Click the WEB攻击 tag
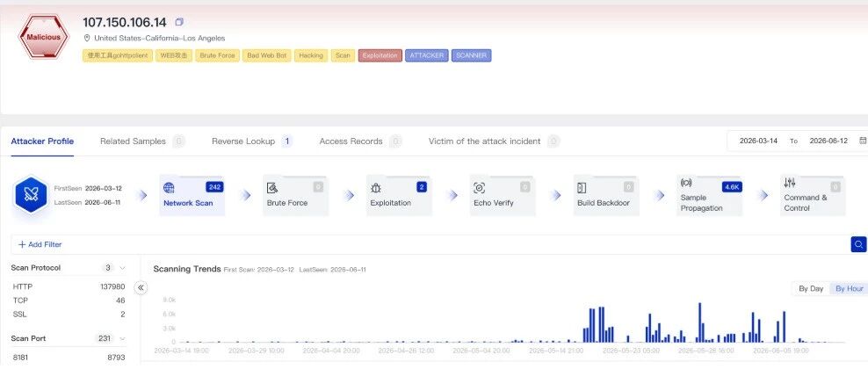The width and height of the screenshot is (868, 369). (x=174, y=55)
